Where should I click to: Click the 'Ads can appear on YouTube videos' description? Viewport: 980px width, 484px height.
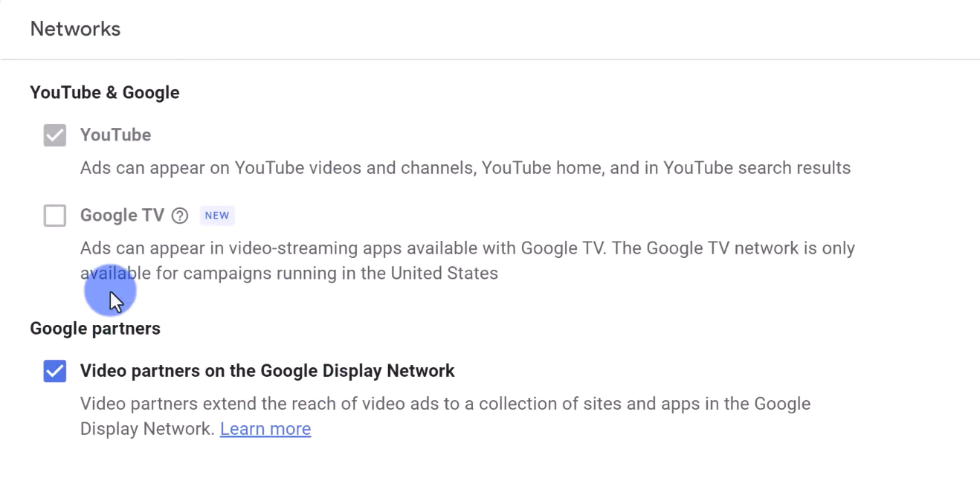pos(465,168)
